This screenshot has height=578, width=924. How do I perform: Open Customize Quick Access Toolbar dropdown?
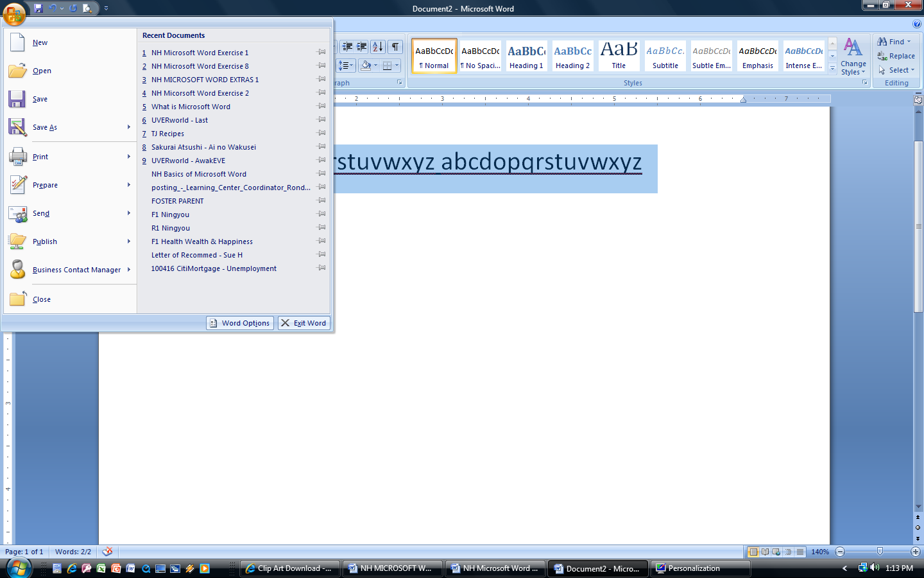[x=106, y=8]
